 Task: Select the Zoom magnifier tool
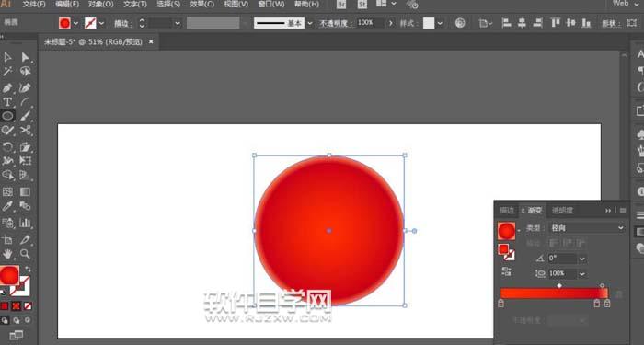pos(26,253)
